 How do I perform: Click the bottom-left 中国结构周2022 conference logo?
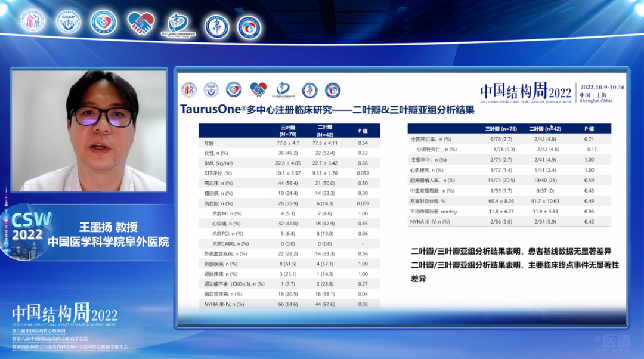click(x=64, y=315)
